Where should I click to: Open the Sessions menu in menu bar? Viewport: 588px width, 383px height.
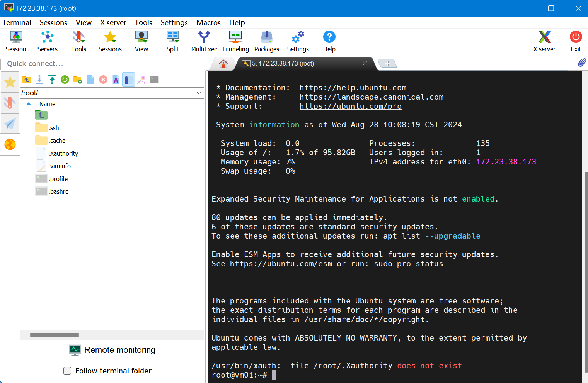[53, 23]
